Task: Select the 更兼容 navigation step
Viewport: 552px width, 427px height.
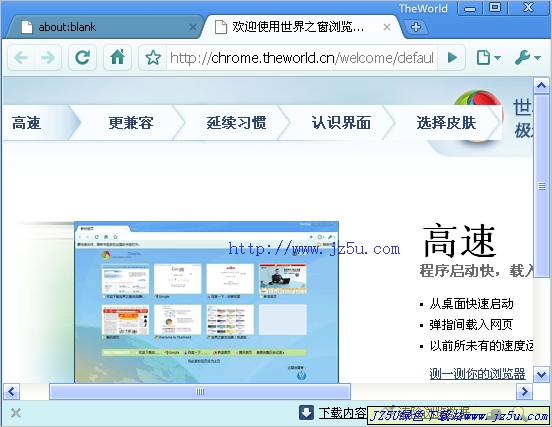Action: click(x=131, y=123)
